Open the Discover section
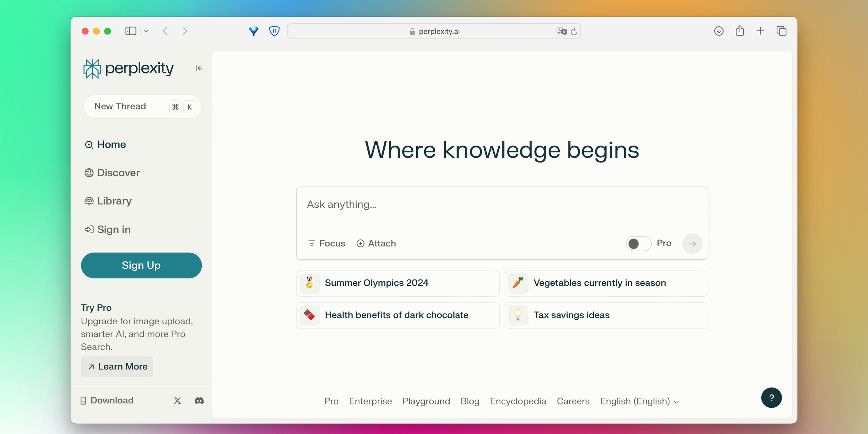Image resolution: width=868 pixels, height=434 pixels. (x=112, y=173)
